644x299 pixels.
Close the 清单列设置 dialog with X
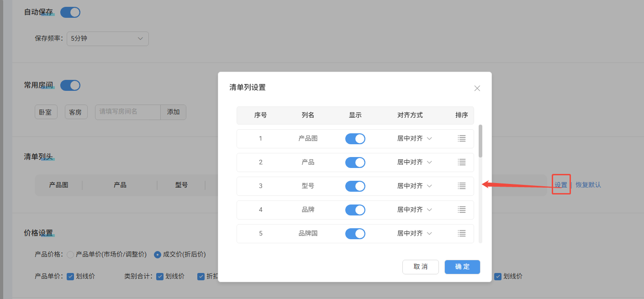(x=477, y=88)
